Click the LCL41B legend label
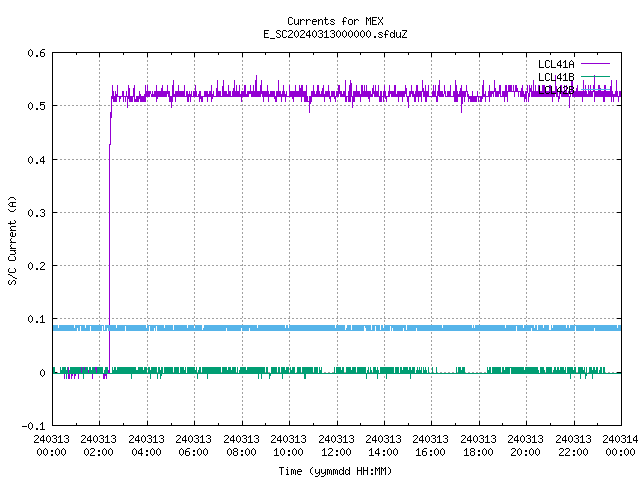640x480 pixels. pos(556,77)
